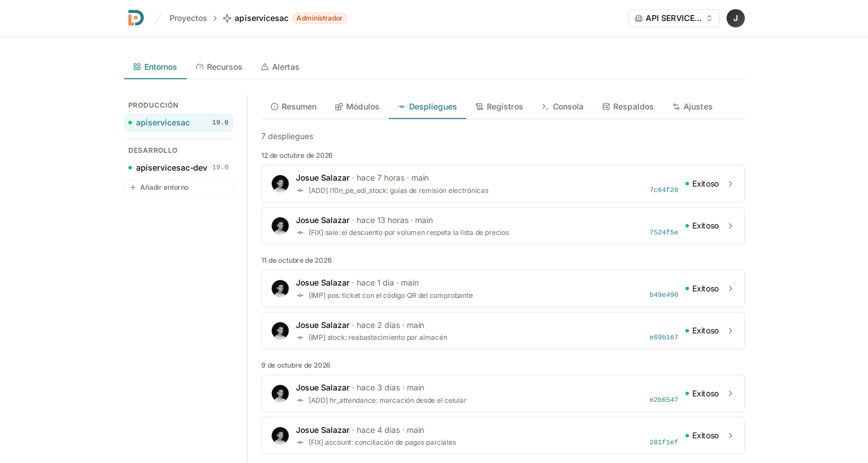868x463 pixels.
Task: Expand deployment 7524f5e chevron
Action: pos(731,226)
